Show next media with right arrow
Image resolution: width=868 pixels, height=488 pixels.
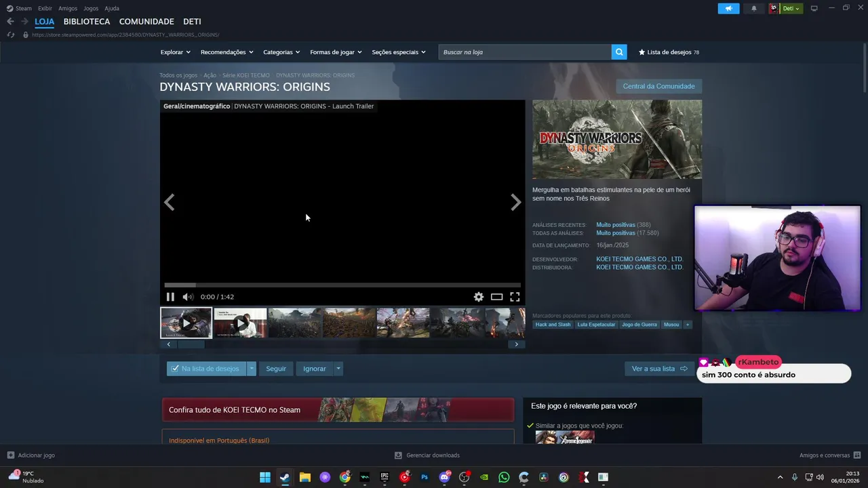pos(516,202)
